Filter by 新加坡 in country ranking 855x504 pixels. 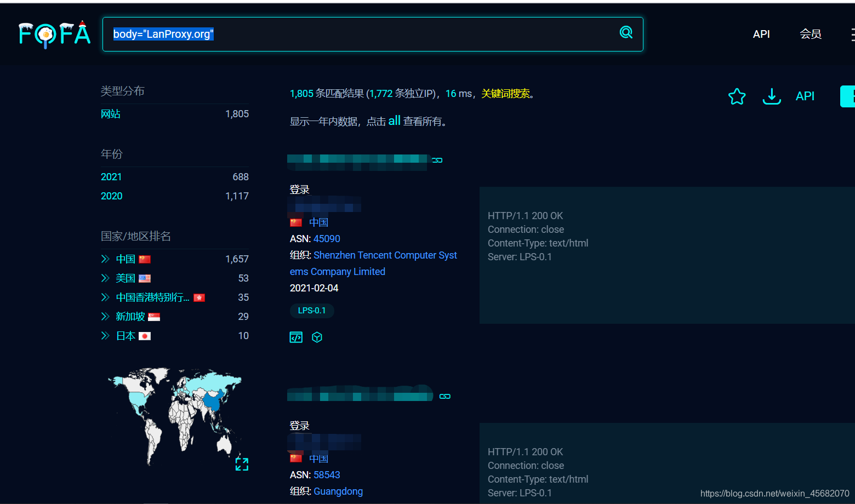(x=130, y=317)
